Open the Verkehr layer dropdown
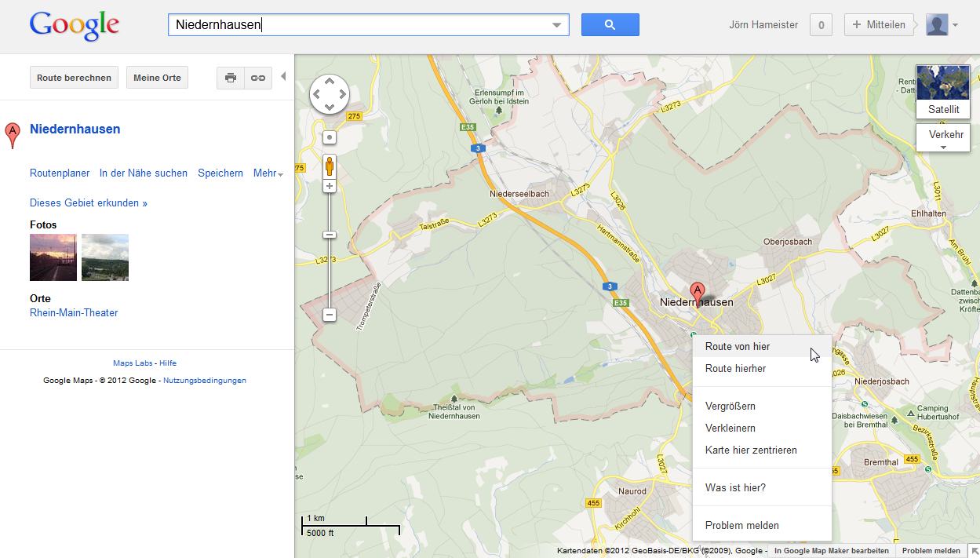Image resolution: width=980 pixels, height=558 pixels. [x=943, y=139]
